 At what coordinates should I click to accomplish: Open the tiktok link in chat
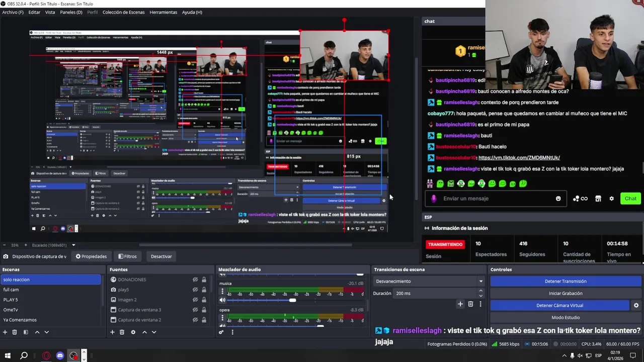(519, 157)
